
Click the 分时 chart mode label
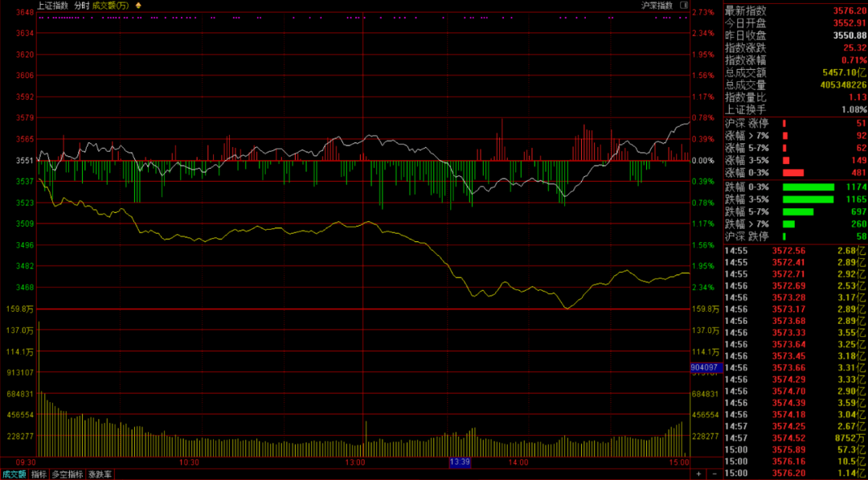coord(81,6)
